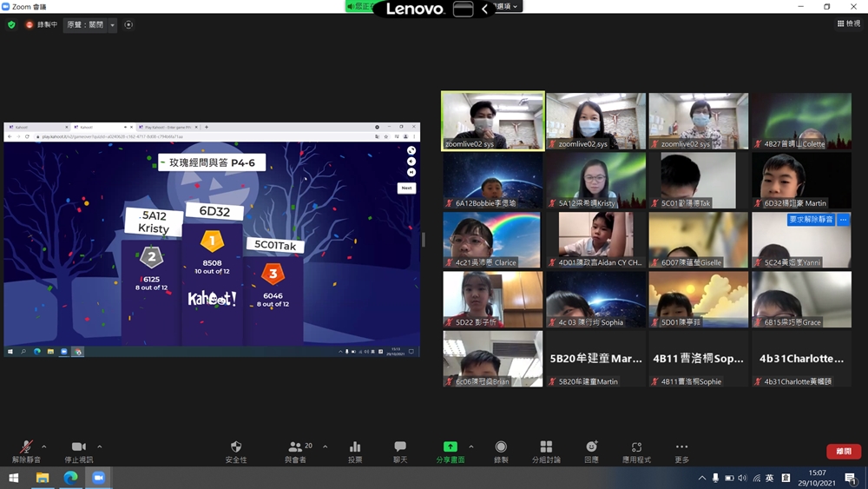Screen dimensions: 868x489
Task: Expand share screen options arrow
Action: 471,446
